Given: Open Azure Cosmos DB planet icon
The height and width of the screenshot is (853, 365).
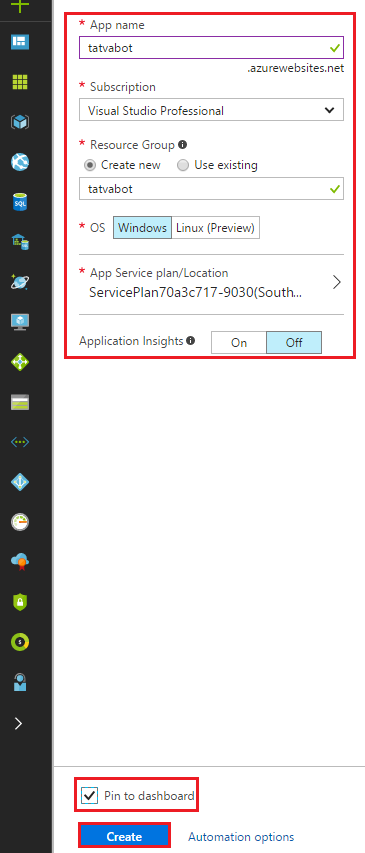Looking at the screenshot, I should click(20, 282).
